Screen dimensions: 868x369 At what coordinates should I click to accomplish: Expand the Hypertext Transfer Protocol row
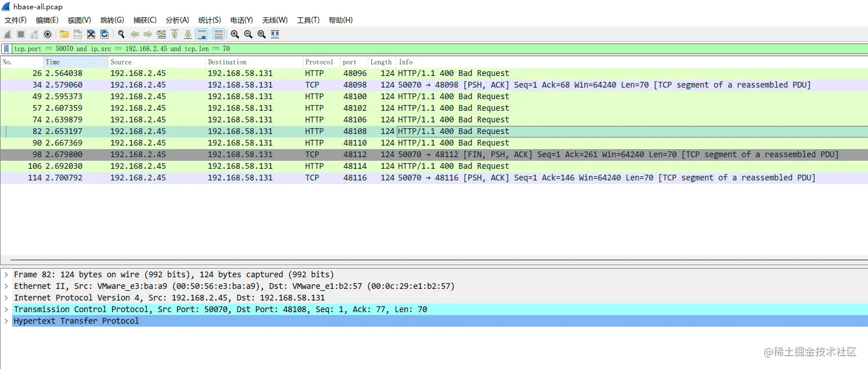point(6,321)
